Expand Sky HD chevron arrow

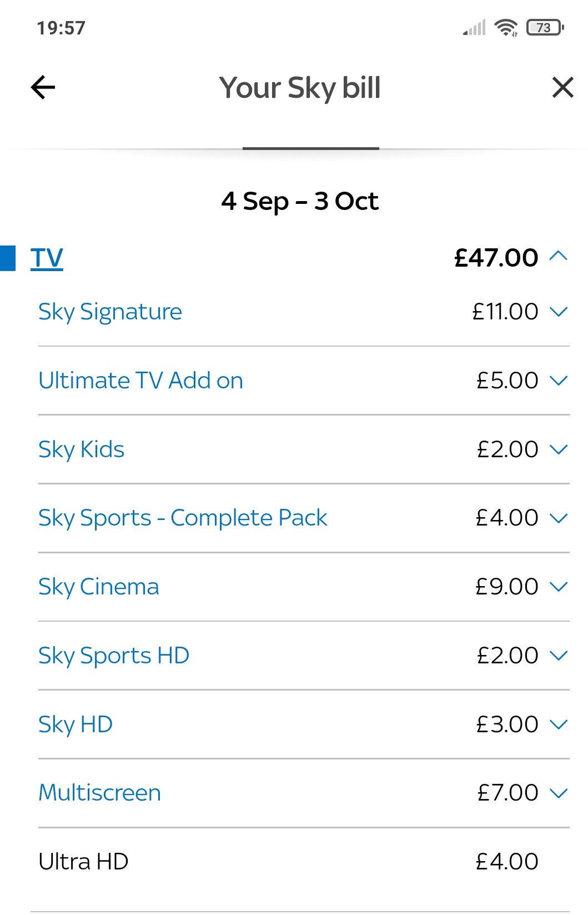[558, 724]
